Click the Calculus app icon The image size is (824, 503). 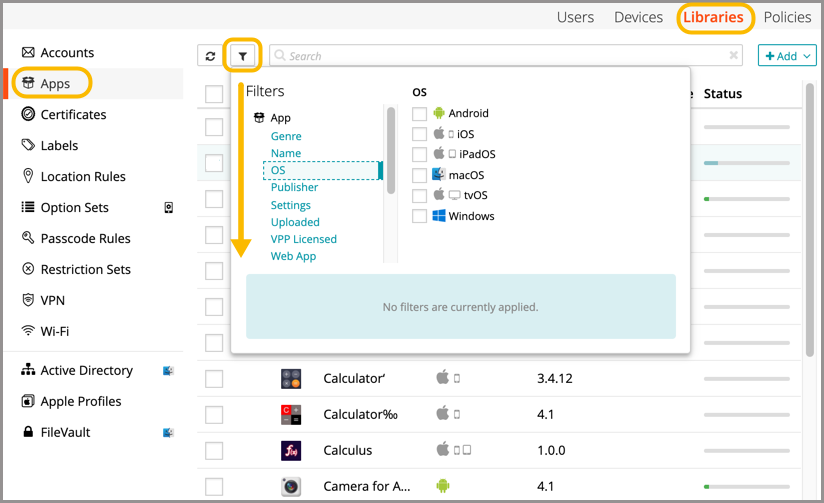point(291,450)
